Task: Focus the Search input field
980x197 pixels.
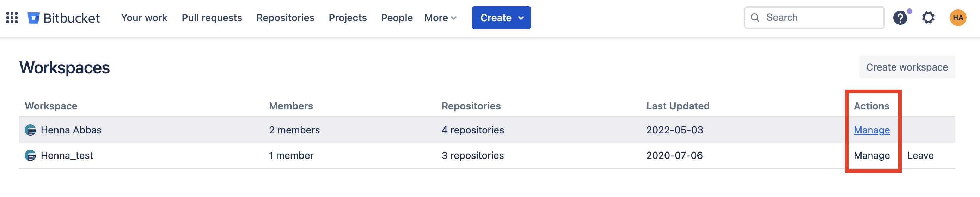Action: coord(814,18)
